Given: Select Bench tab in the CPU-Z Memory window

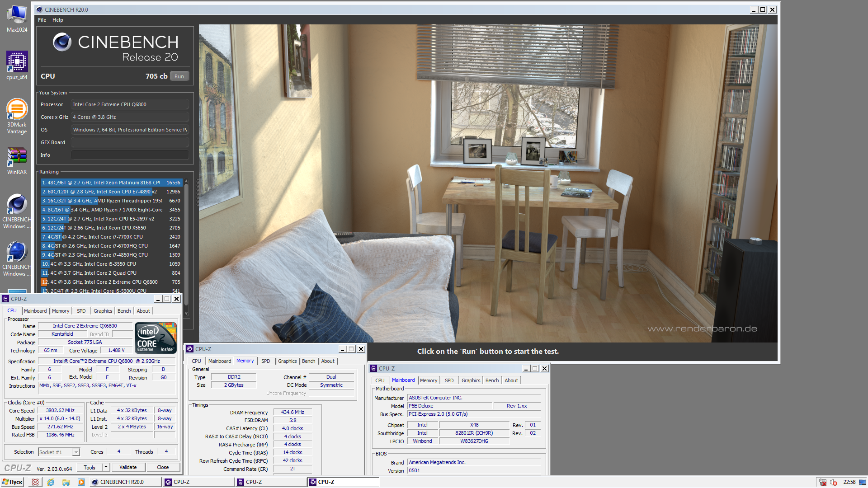Looking at the screenshot, I should coord(309,361).
